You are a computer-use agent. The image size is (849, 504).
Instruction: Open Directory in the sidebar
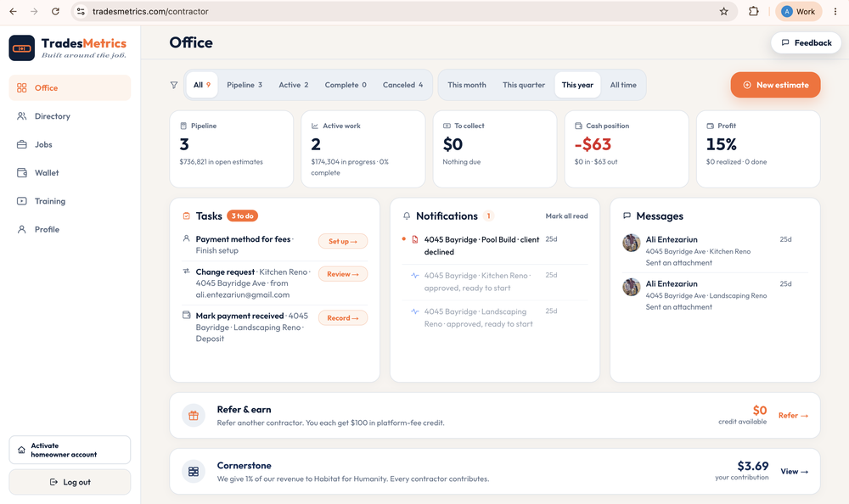point(70,116)
